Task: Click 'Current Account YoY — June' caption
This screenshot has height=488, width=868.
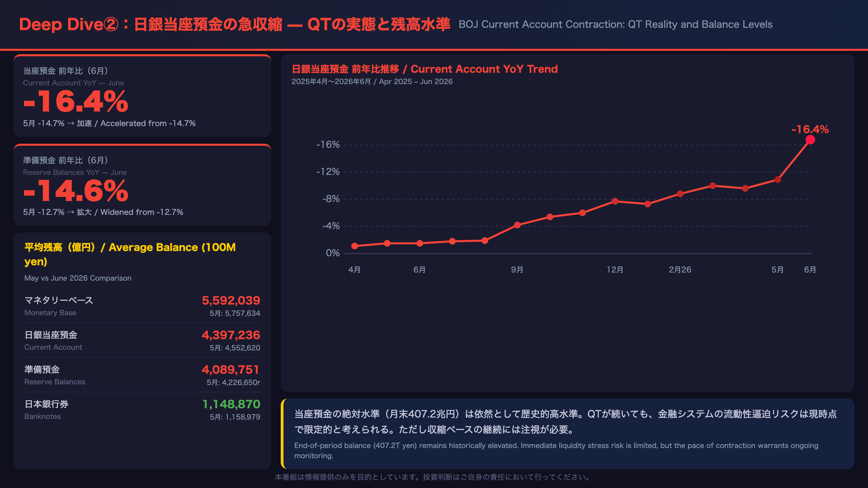Action: (73, 83)
